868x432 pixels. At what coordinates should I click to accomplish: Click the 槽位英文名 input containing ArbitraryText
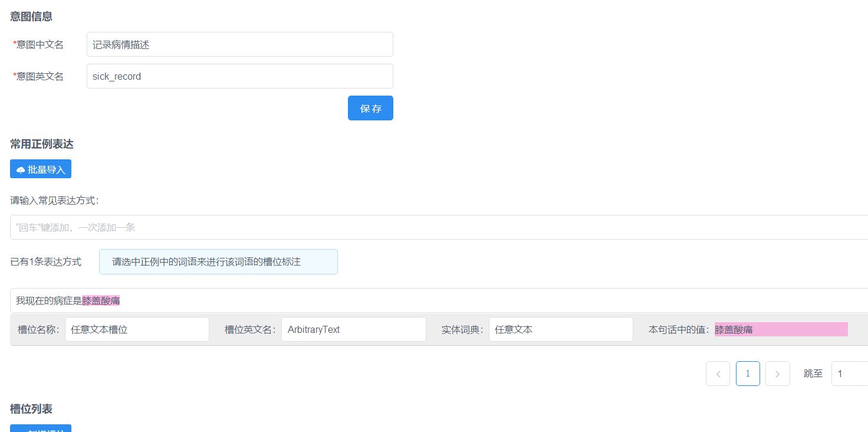(353, 329)
